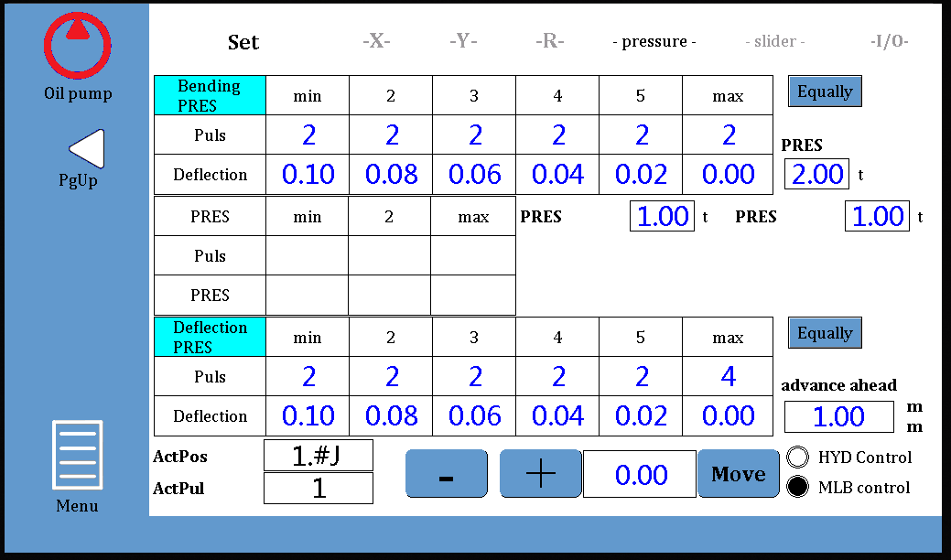Click the PgUp left arrow icon
The height and width of the screenshot is (560, 951).
(87, 148)
